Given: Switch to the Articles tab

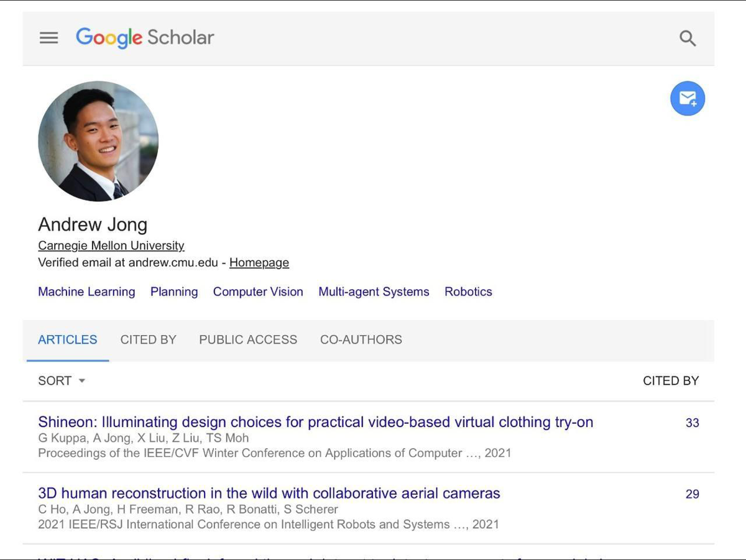Looking at the screenshot, I should 68,340.
